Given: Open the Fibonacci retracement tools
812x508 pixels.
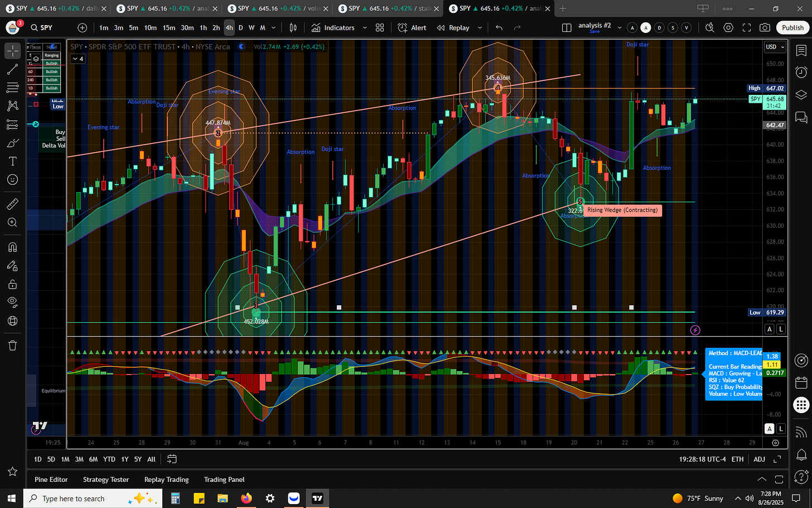Looking at the screenshot, I should pos(12,88).
